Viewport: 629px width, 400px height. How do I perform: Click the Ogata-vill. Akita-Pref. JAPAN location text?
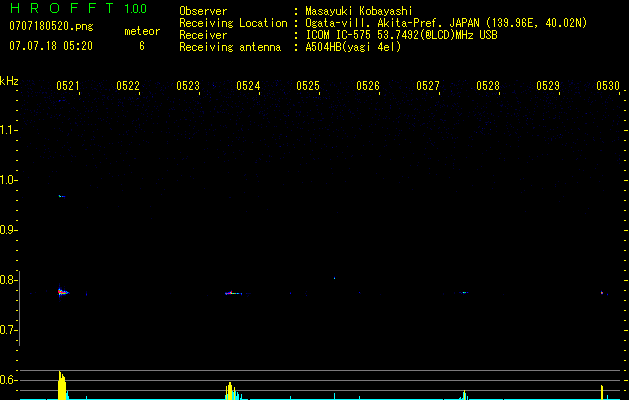446,23
